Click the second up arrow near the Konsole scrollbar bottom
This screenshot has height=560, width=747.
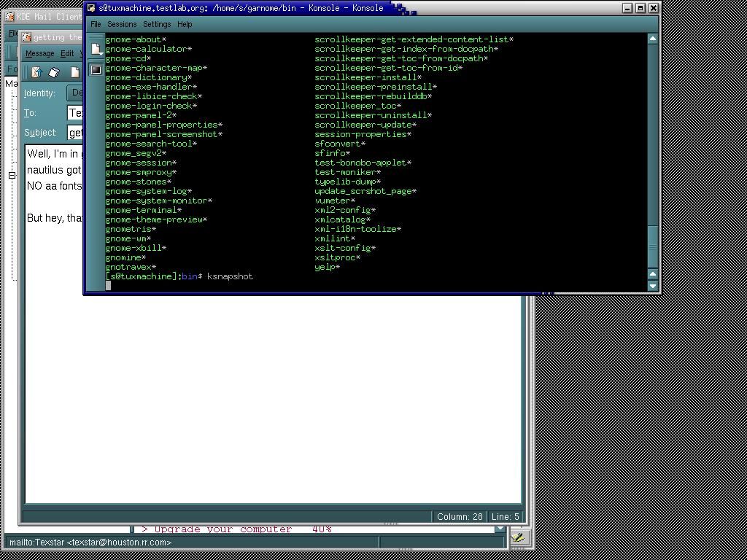coord(653,274)
